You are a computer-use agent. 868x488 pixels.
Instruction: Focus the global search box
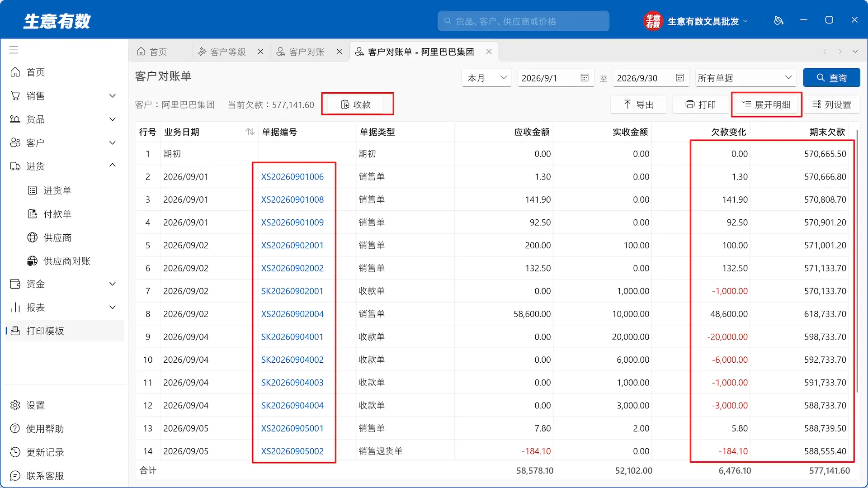pyautogui.click(x=523, y=21)
